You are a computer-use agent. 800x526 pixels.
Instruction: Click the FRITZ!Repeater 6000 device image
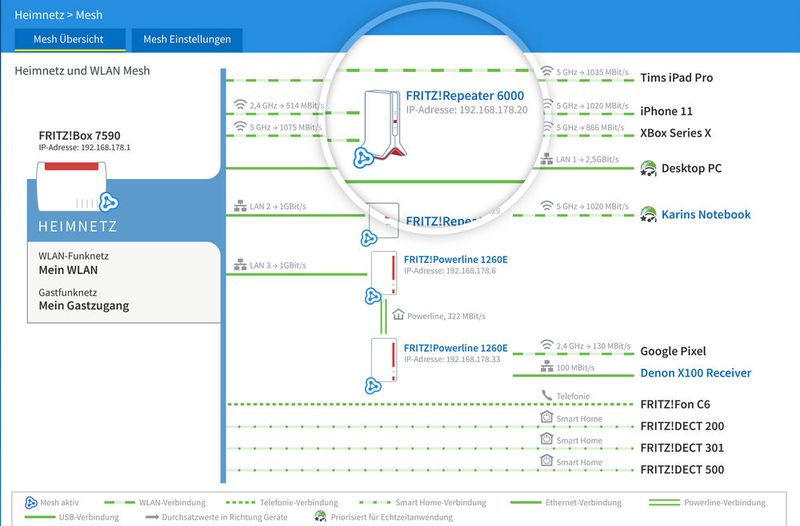click(x=385, y=123)
